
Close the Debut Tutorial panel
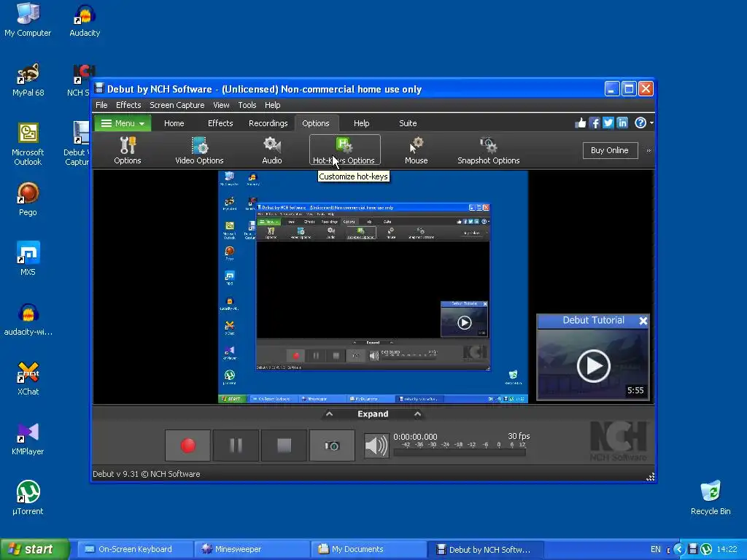tap(643, 321)
